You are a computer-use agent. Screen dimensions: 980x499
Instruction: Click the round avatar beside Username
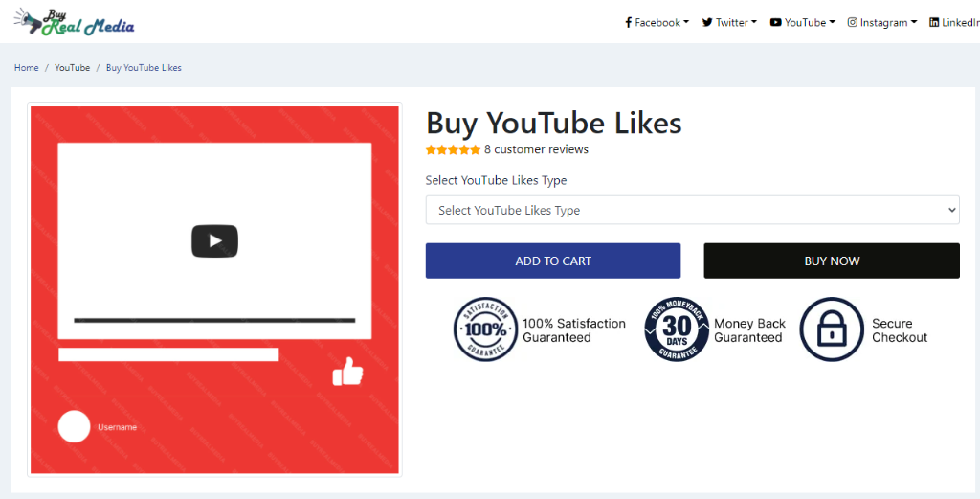75,426
